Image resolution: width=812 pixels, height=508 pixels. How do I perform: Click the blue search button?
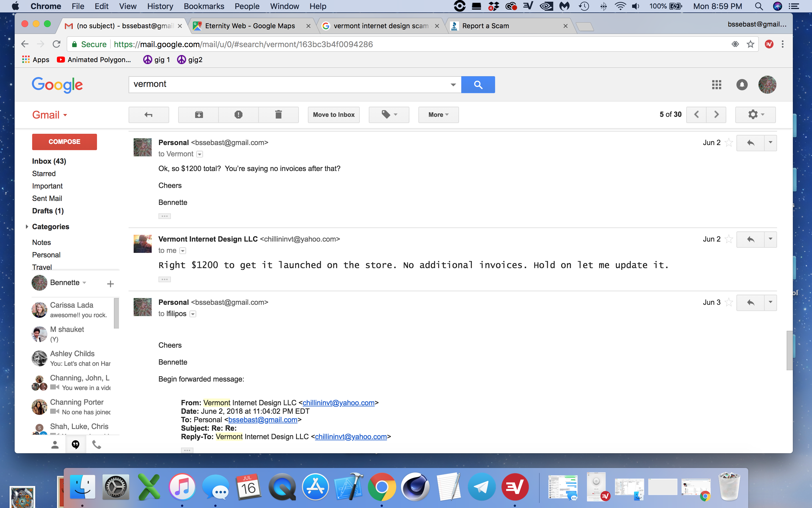coord(478,85)
